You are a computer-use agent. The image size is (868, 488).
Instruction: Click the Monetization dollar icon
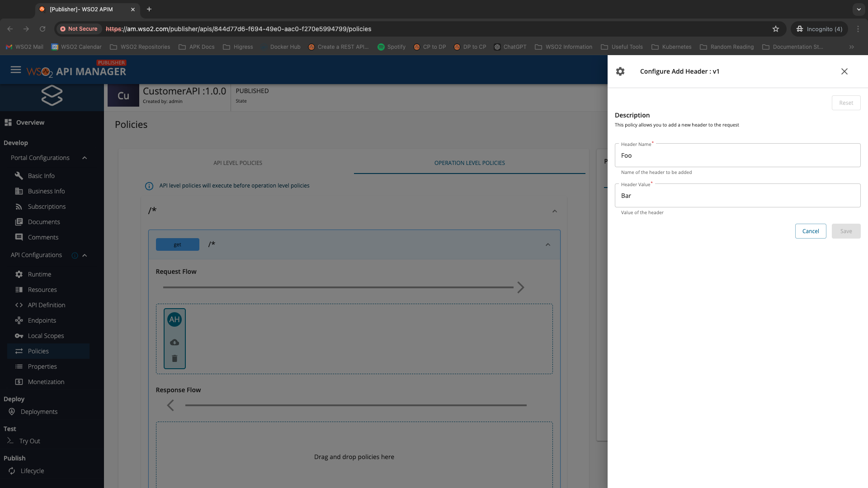19,382
